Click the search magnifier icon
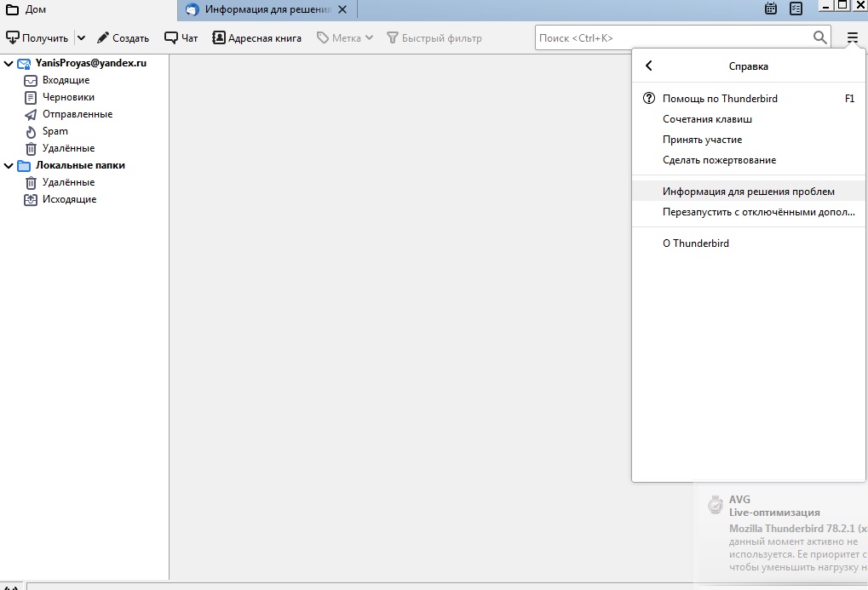Image resolution: width=868 pixels, height=590 pixels. 819,37
